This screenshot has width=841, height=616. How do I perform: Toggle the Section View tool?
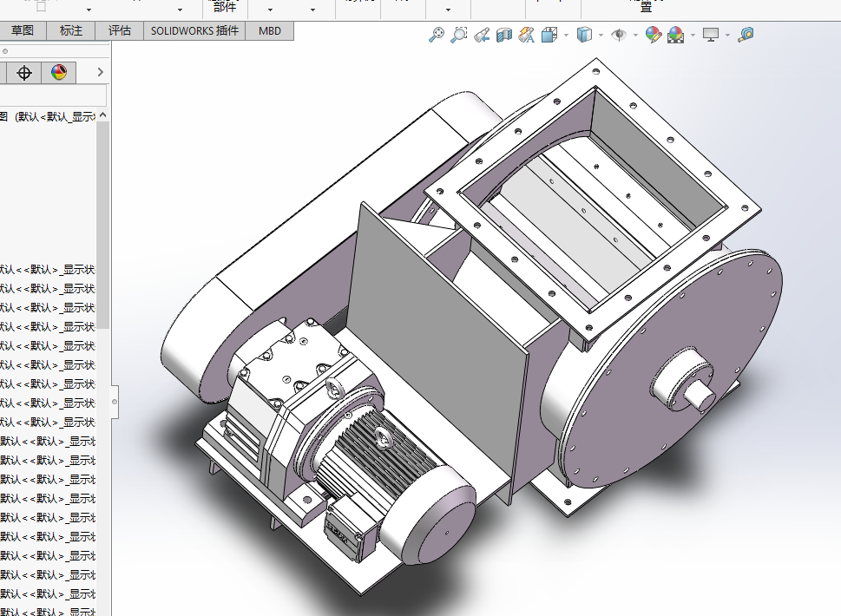[503, 35]
